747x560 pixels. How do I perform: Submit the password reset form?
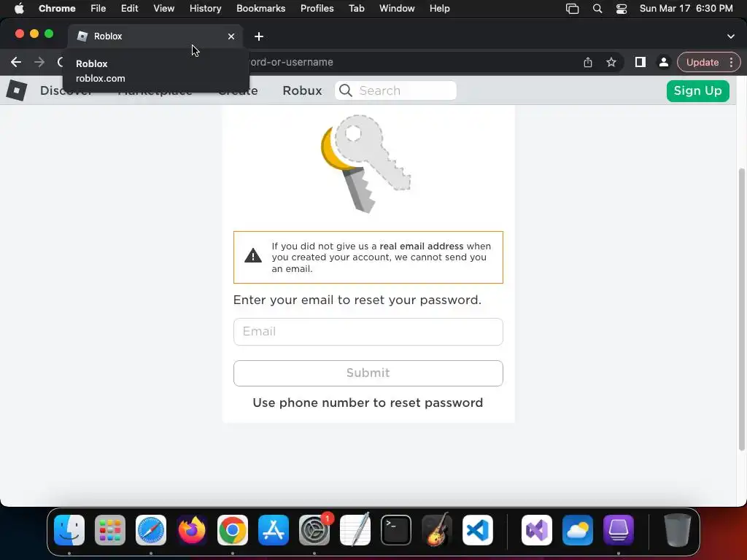point(368,373)
